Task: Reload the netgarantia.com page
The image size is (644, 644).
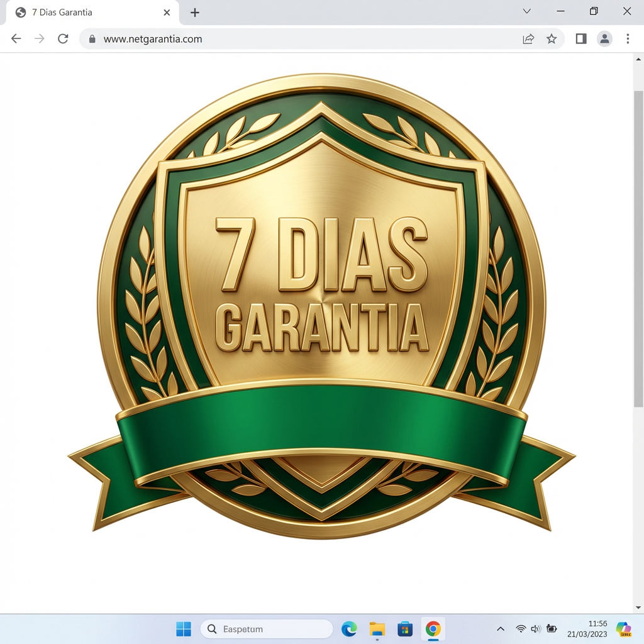Action: tap(62, 38)
